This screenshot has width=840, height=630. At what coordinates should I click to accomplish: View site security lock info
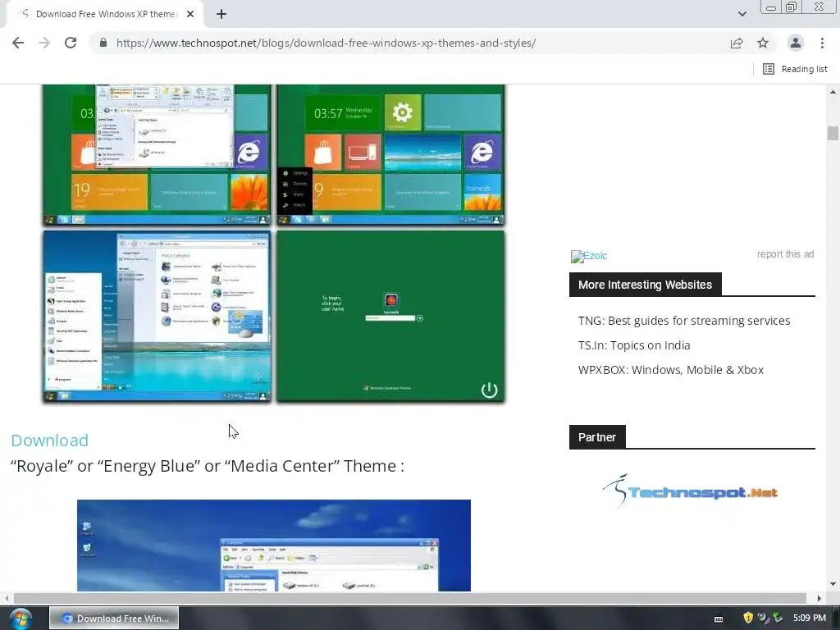click(x=103, y=43)
